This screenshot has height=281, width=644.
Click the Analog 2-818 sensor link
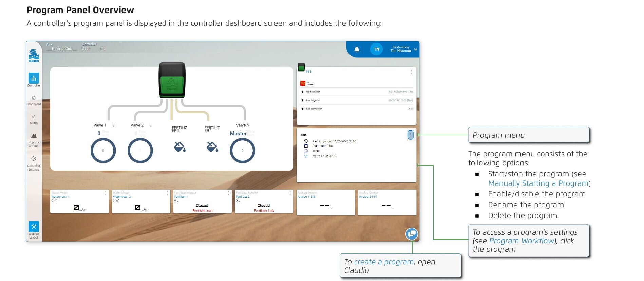pyautogui.click(x=368, y=197)
